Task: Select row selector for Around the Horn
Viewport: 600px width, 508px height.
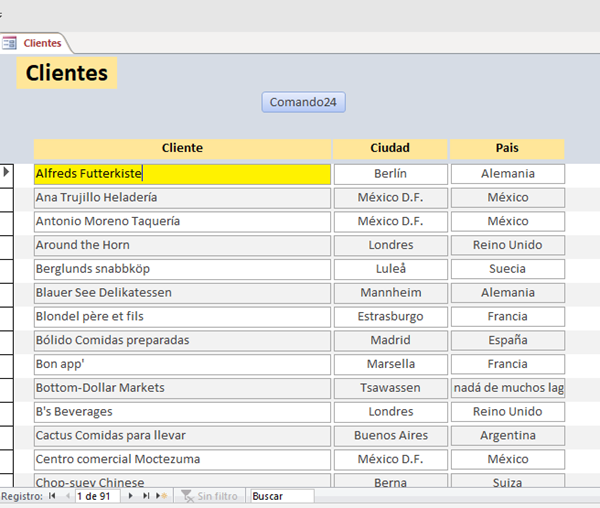Action: (7, 245)
